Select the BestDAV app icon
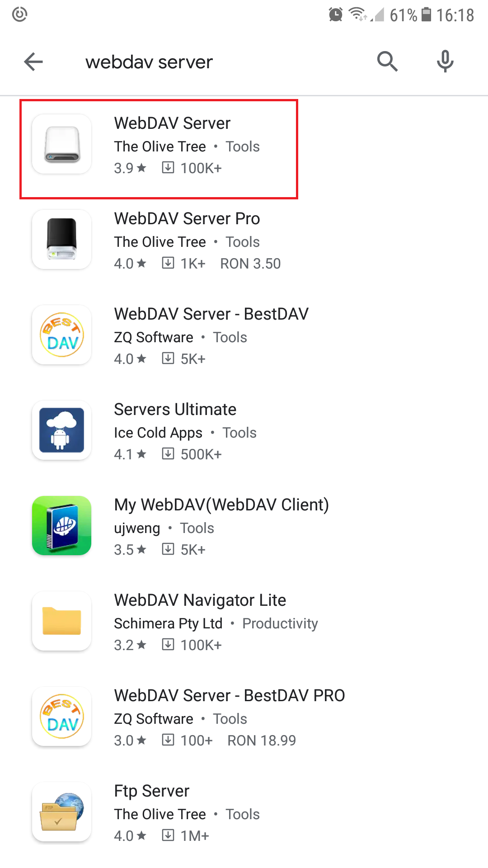 61,335
